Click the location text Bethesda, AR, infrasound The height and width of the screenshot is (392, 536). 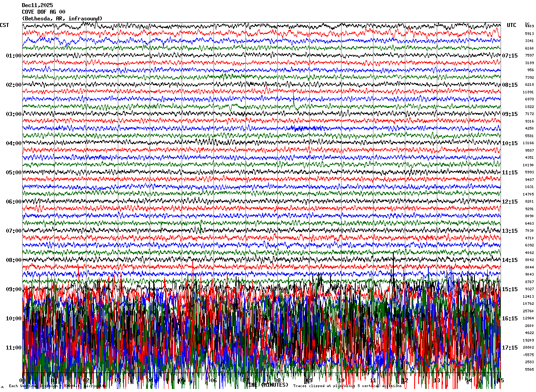(62, 19)
